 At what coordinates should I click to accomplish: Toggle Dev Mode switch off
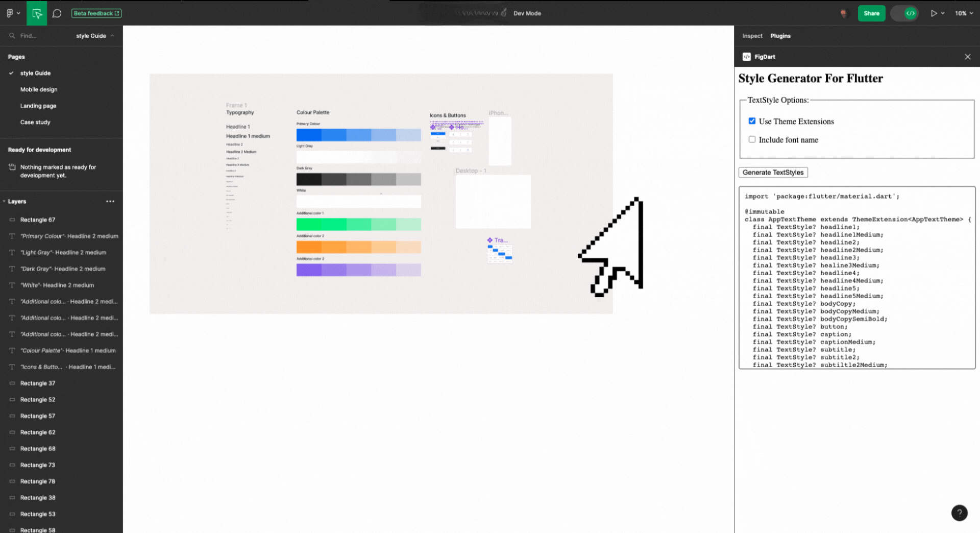904,13
